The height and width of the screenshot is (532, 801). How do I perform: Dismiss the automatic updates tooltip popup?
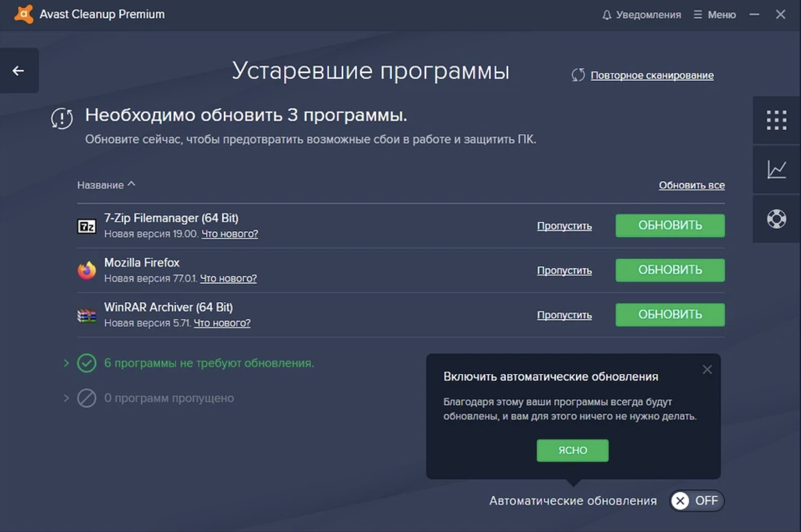[707, 369]
